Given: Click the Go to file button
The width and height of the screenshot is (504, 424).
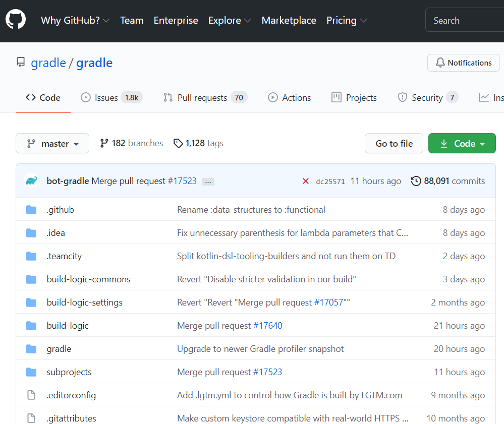Looking at the screenshot, I should click(x=394, y=143).
